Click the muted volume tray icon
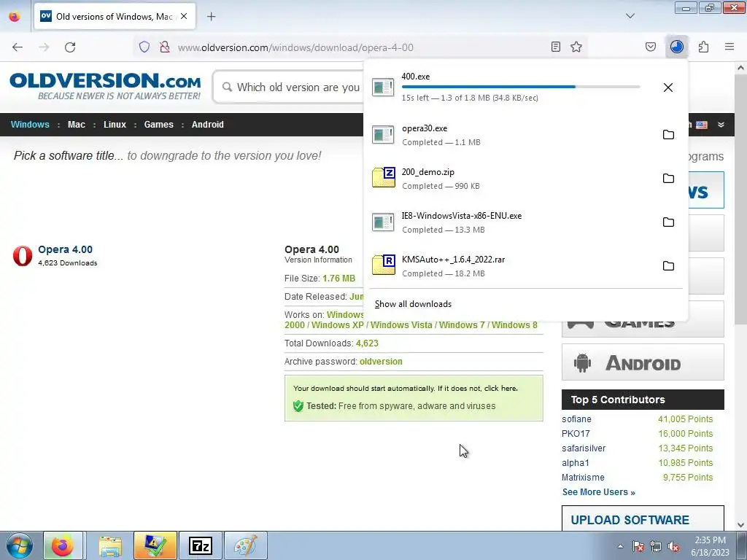This screenshot has height=560, width=747. 673,546
